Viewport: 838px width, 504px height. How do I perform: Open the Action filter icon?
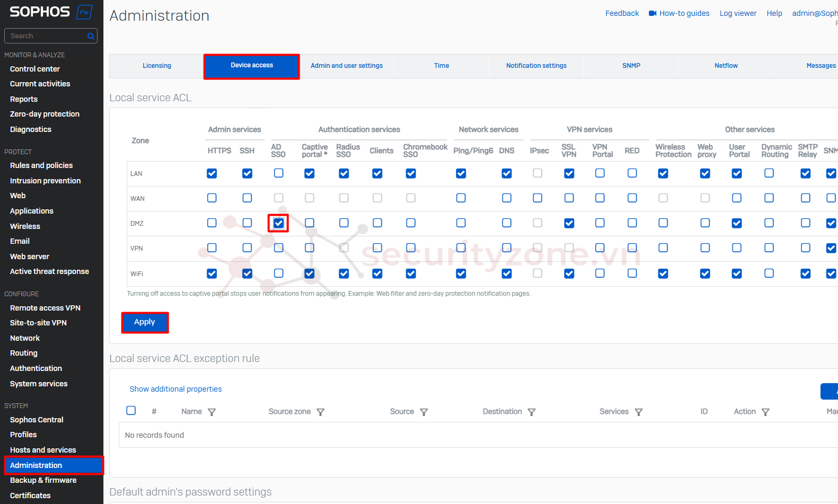pyautogui.click(x=765, y=412)
